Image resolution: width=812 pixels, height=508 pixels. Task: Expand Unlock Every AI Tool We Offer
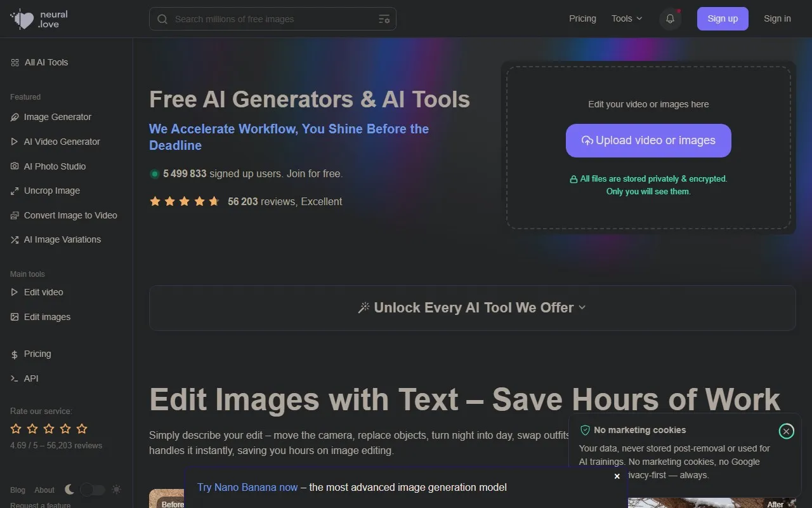[x=472, y=308]
